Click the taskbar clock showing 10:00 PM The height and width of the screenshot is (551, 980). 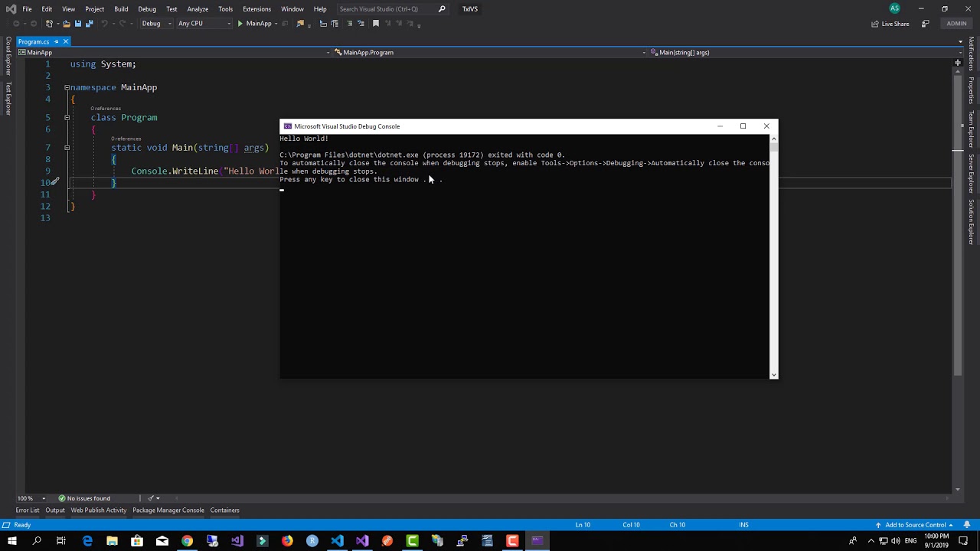[937, 541]
